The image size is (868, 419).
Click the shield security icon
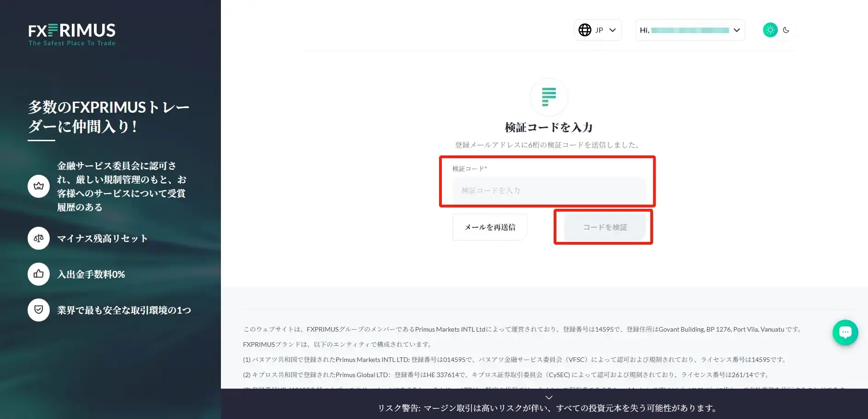coord(39,310)
